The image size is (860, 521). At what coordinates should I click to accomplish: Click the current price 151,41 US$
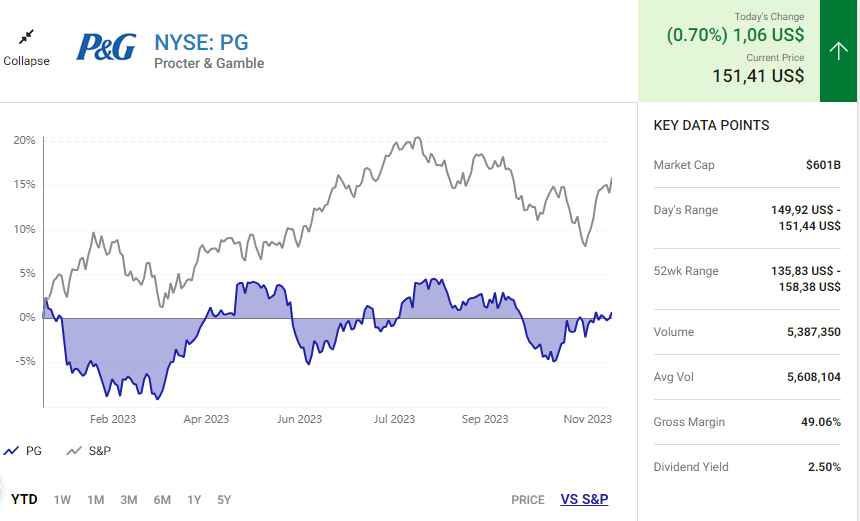757,76
